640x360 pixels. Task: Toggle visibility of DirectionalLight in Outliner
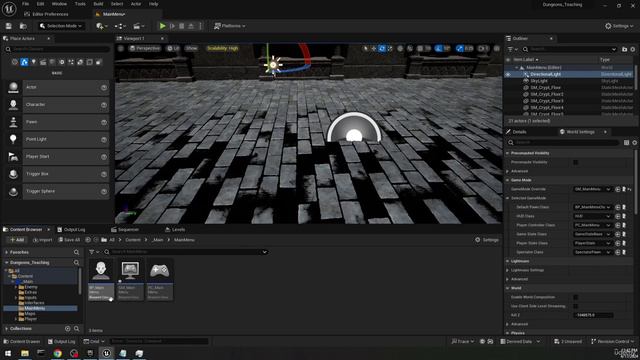point(508,74)
